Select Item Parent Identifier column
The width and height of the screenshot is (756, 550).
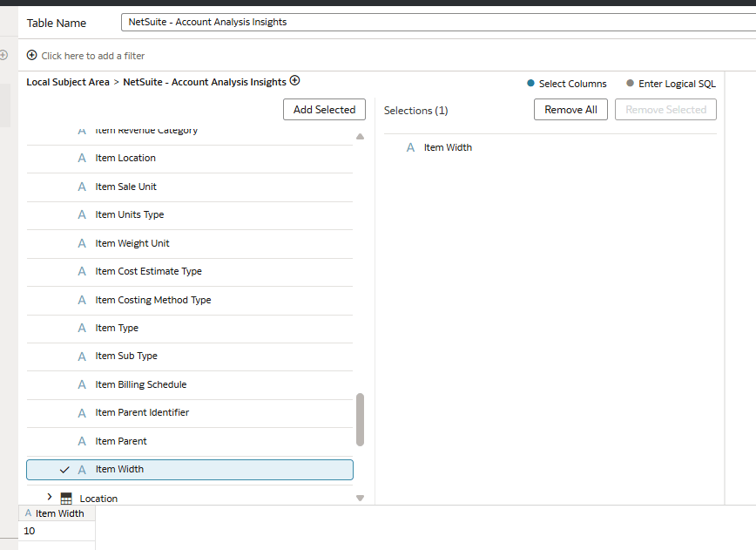(x=190, y=413)
